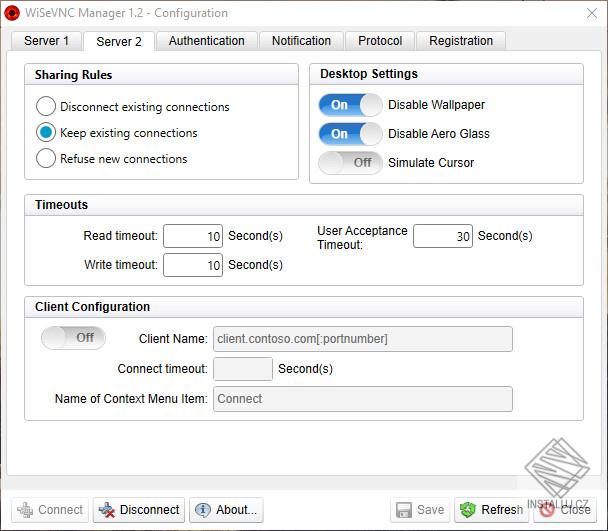608x531 pixels.
Task: Click the Name of Context Menu Item label
Action: tap(131, 398)
